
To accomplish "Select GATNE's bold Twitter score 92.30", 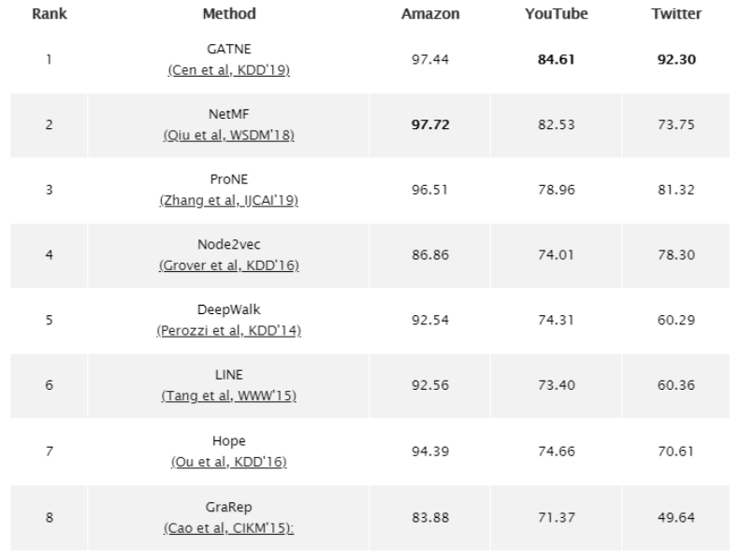I will (675, 60).
